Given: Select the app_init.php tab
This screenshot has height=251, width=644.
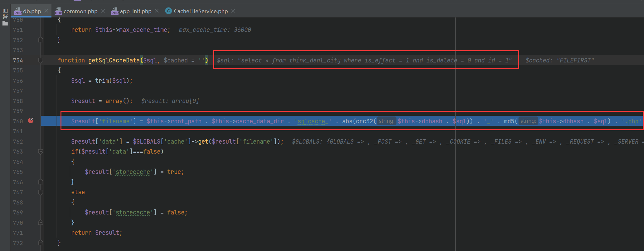Looking at the screenshot, I should (x=135, y=11).
